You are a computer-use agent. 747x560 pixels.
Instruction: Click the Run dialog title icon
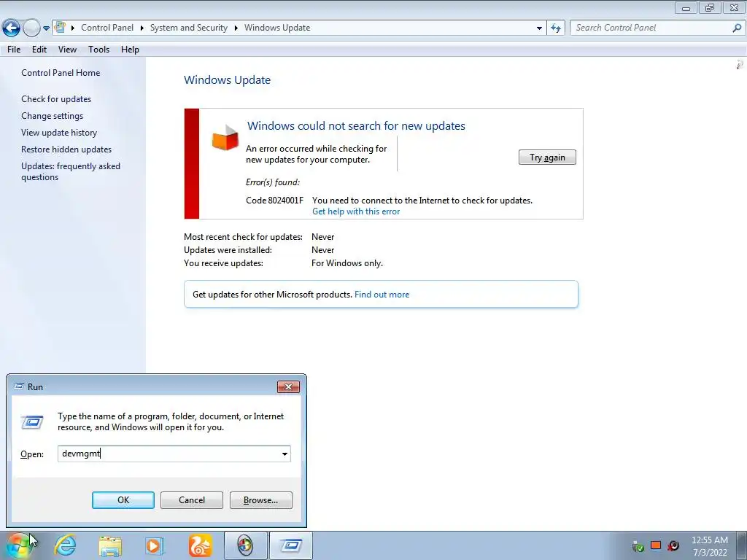pyautogui.click(x=19, y=386)
